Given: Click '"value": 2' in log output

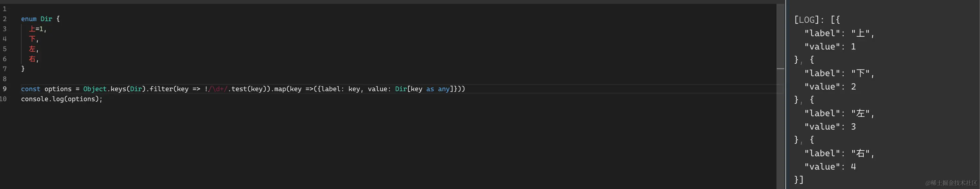Looking at the screenshot, I should (830, 86).
